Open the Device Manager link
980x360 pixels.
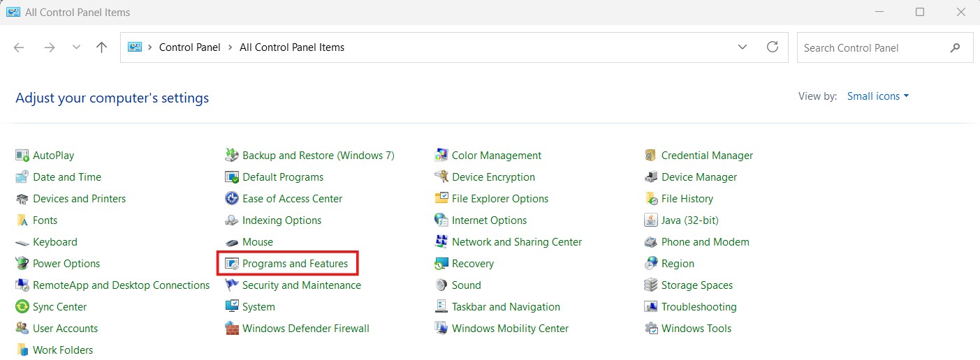pos(699,177)
